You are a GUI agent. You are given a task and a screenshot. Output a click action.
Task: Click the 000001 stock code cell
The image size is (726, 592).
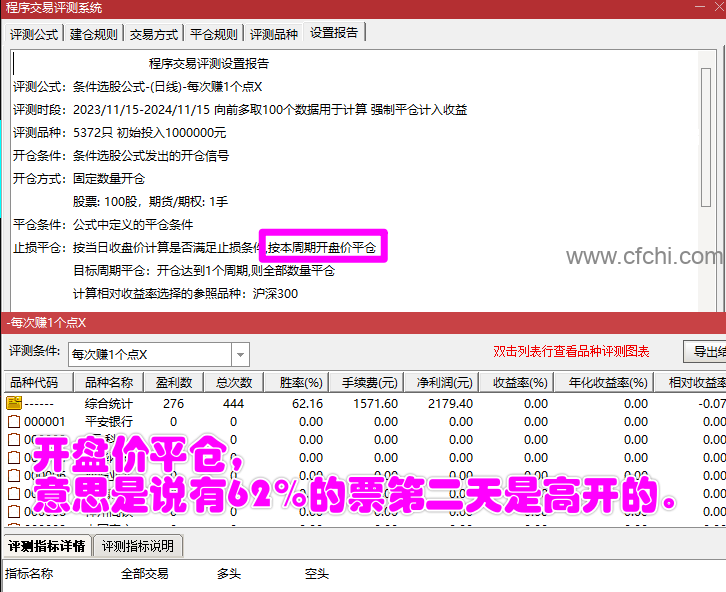[x=44, y=421]
